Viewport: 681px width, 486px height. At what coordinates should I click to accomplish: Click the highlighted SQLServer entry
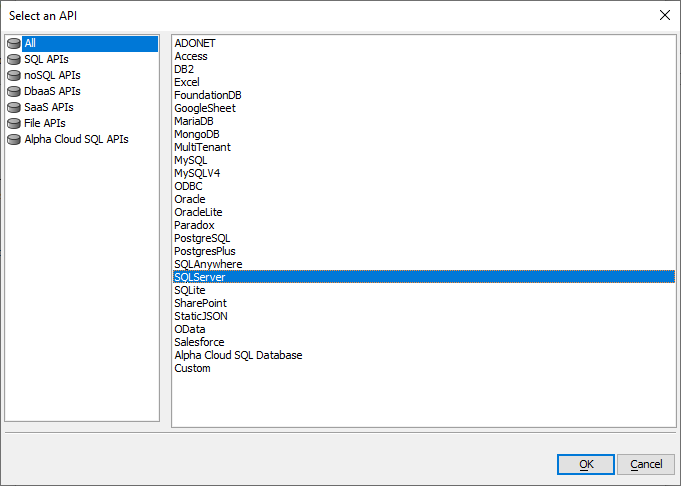[424, 277]
